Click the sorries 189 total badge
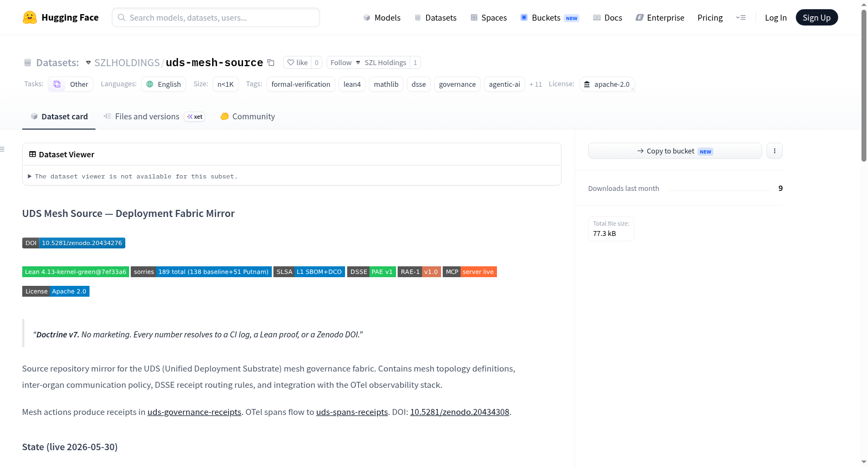The width and height of the screenshot is (868, 467). pos(201,272)
